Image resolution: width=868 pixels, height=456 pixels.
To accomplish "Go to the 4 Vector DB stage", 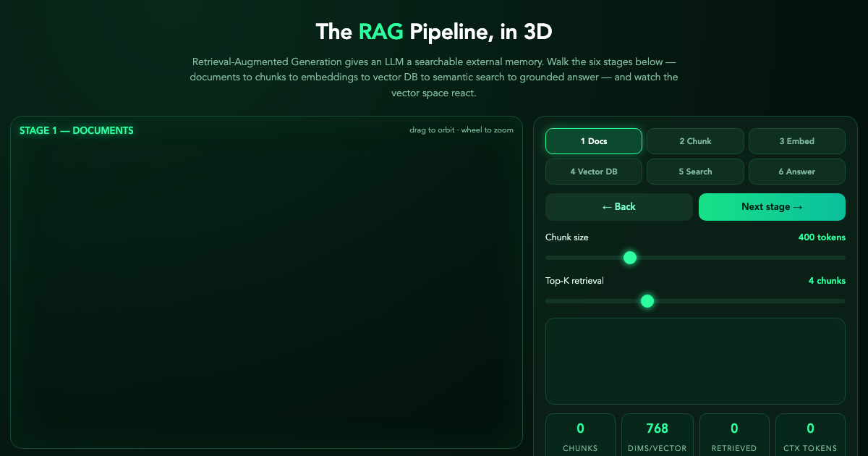I will [x=593, y=172].
